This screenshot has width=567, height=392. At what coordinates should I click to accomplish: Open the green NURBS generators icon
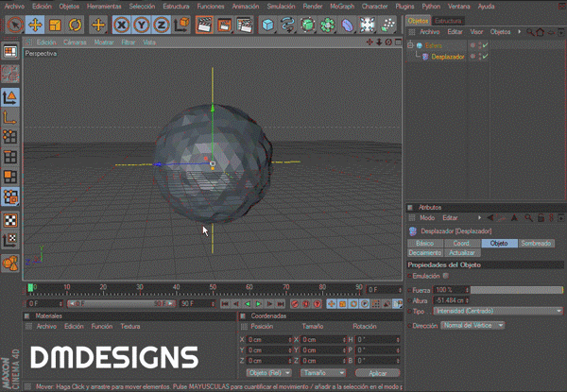(x=307, y=25)
